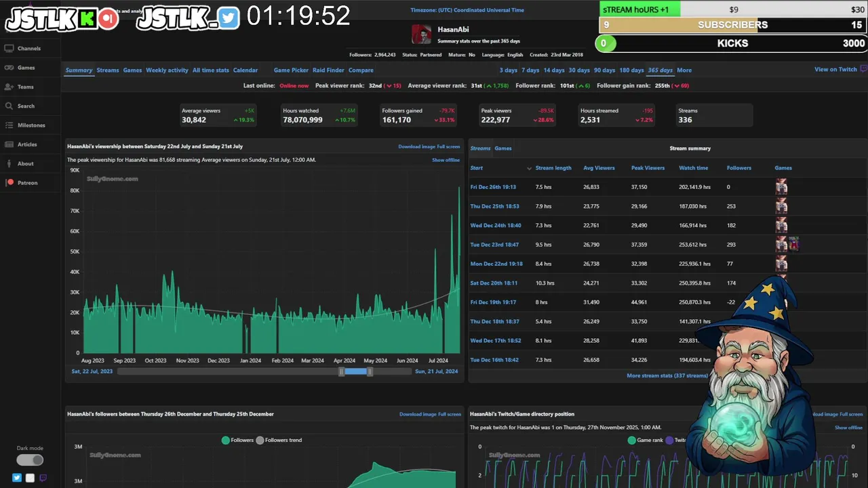Click the Average viewers 30,842 stat card
868x488 pixels.
218,115
